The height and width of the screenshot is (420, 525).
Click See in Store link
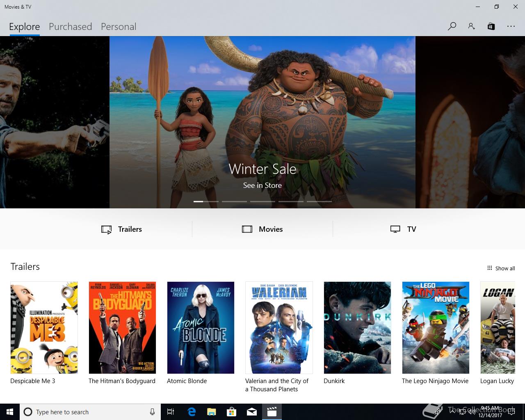point(262,185)
